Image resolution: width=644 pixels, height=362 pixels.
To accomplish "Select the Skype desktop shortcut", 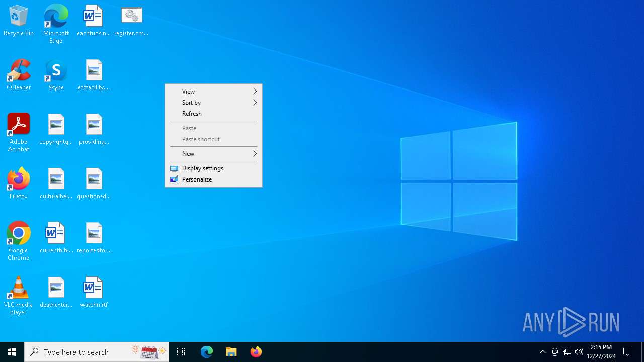I will [x=56, y=75].
